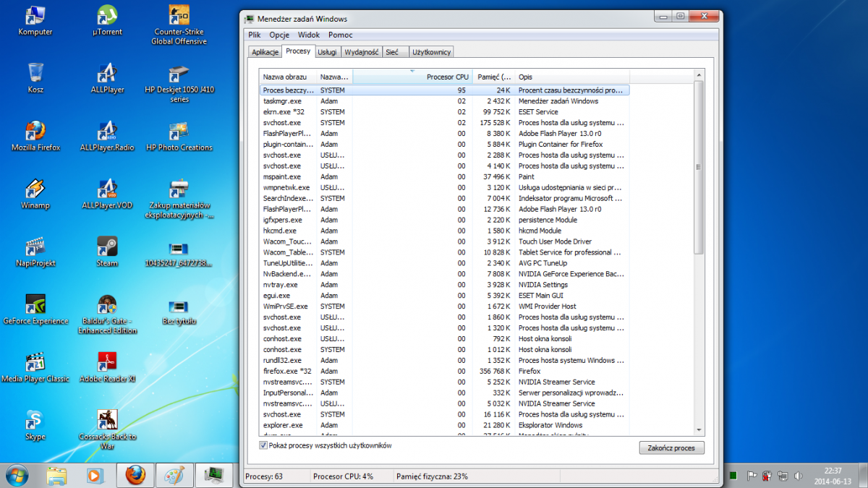The height and width of the screenshot is (488, 868).
Task: Switch to the Wydajność tab
Action: (362, 52)
